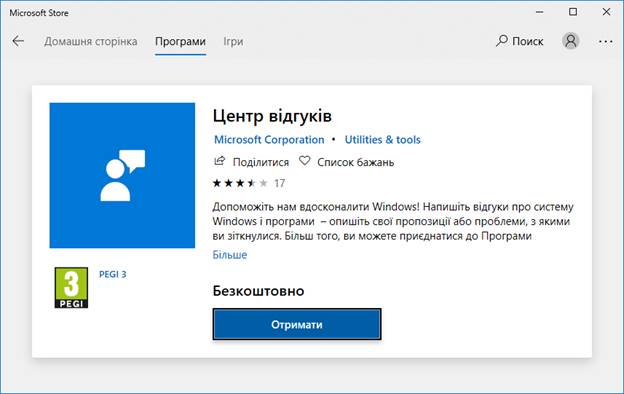Click the Feedback Hub app logo

click(122, 176)
